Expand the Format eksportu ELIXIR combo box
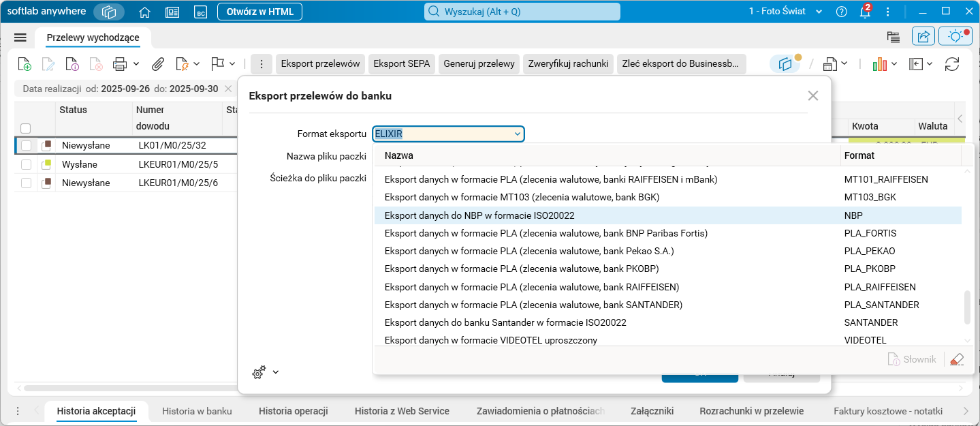This screenshot has height=426, width=980. click(518, 134)
